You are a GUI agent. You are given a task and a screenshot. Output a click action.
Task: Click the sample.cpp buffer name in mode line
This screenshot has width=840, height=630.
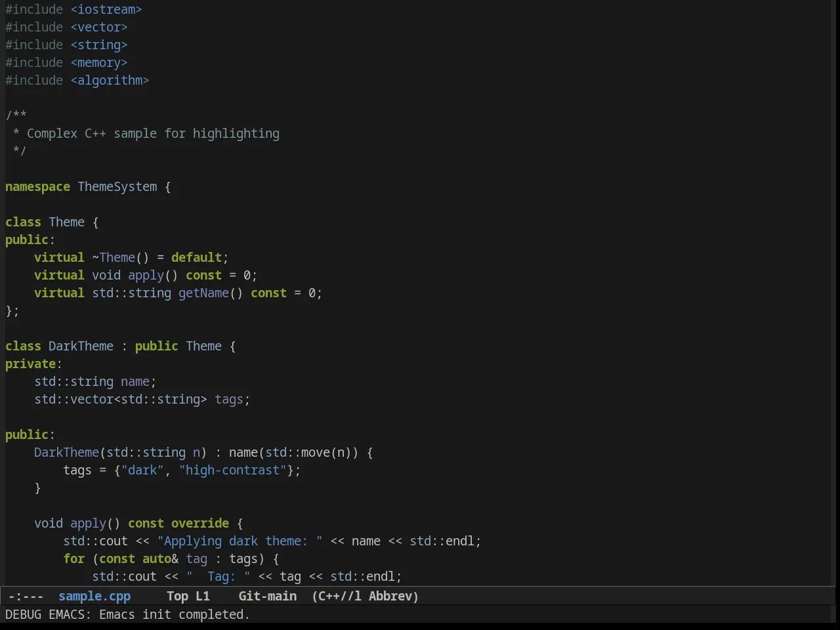(94, 596)
